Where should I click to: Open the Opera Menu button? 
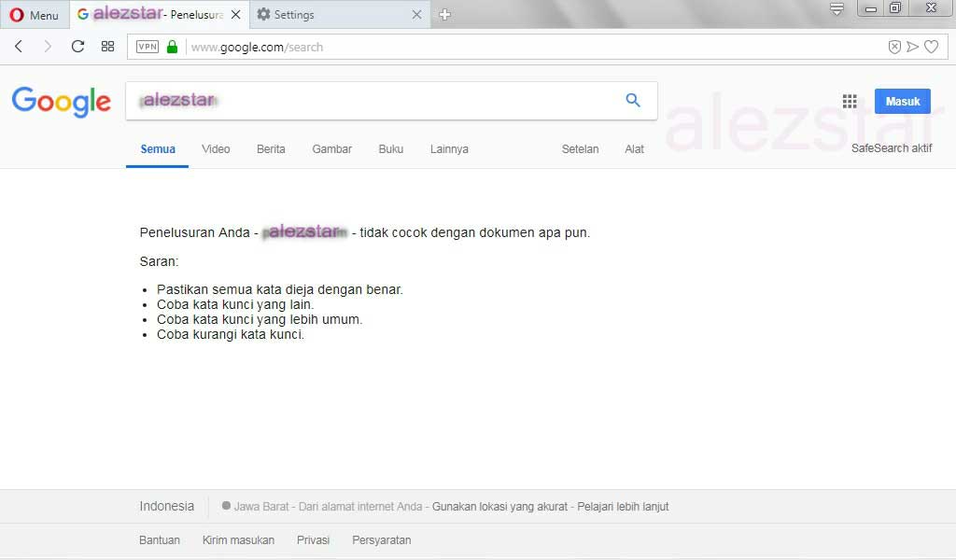coord(35,15)
